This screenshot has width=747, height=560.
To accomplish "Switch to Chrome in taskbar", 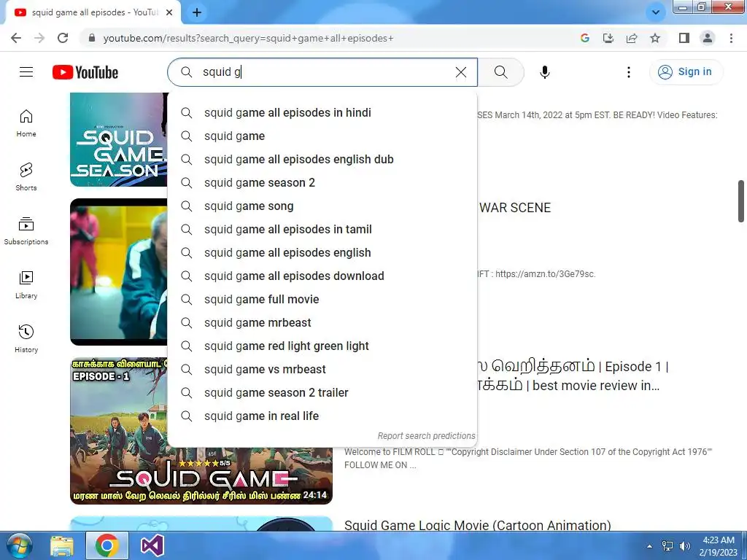I will (107, 545).
